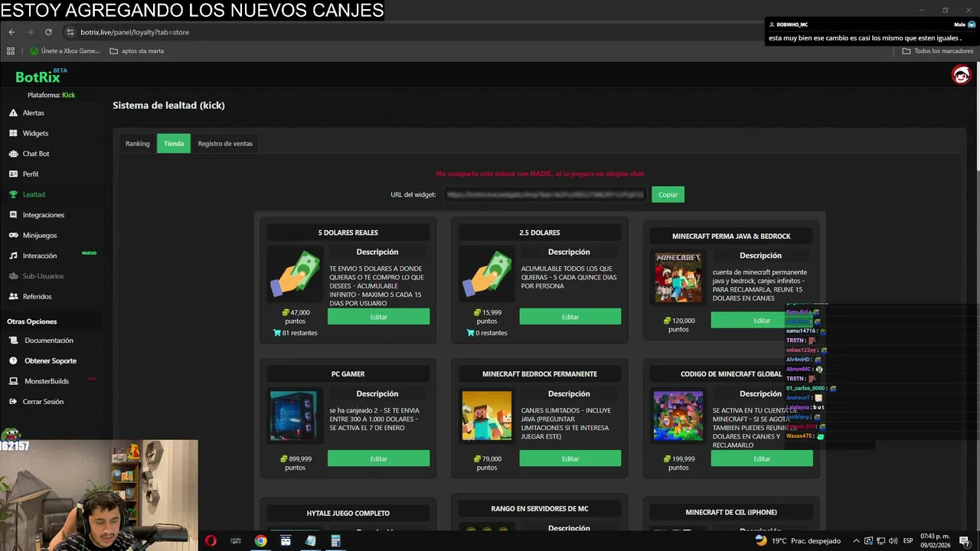Open Calculator from the taskbar
The image size is (980, 551).
tap(335, 541)
